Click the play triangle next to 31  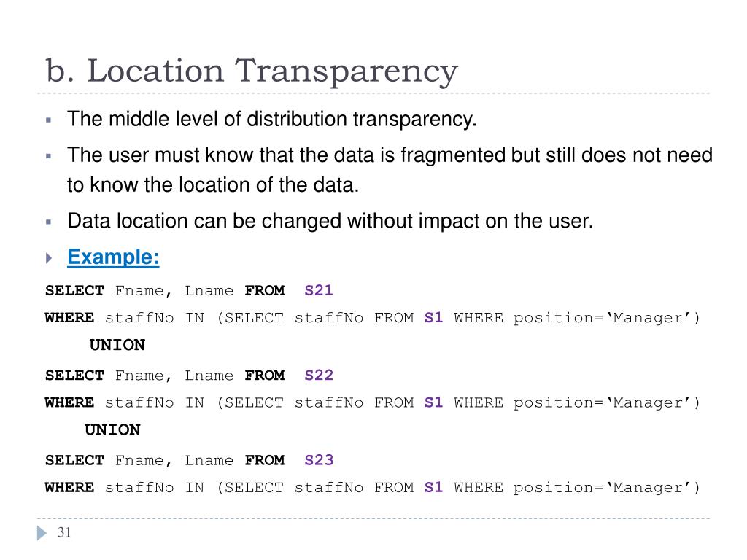(42, 533)
